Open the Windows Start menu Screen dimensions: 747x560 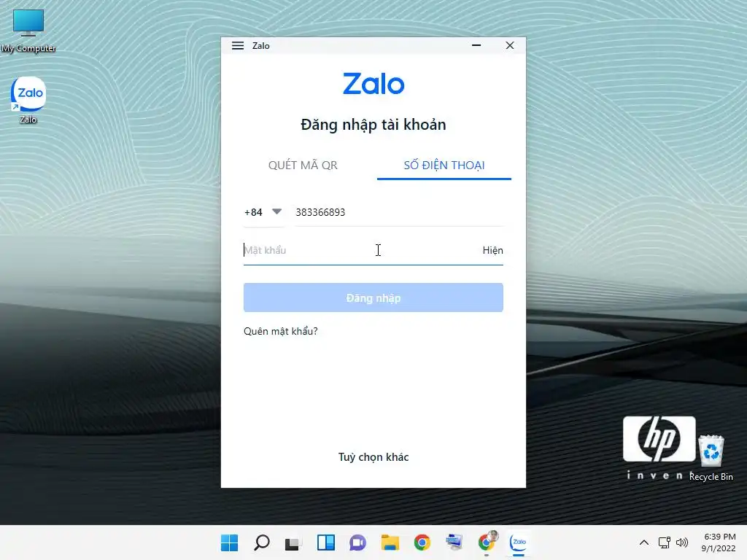click(x=229, y=542)
